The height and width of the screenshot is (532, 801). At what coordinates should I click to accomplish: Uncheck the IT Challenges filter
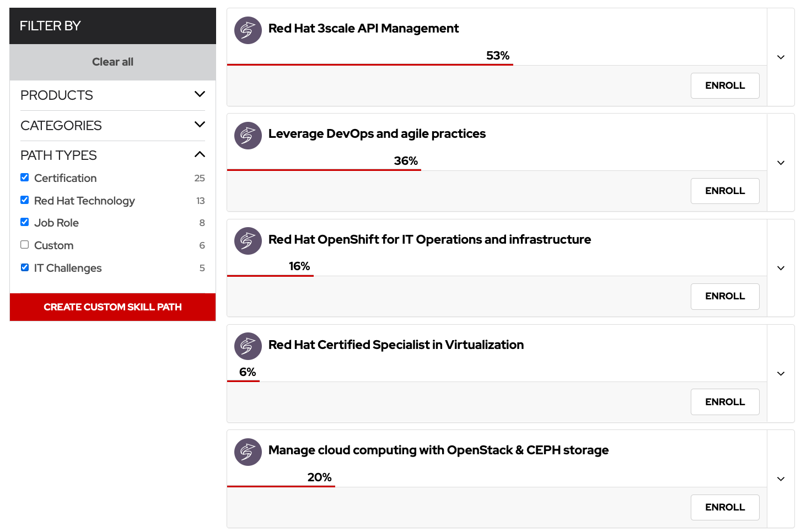(24, 267)
